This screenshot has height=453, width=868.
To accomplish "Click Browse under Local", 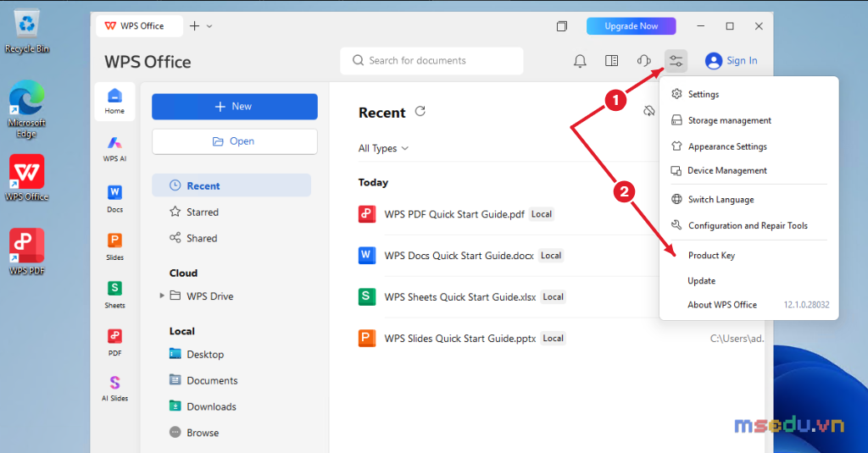I will click(194, 433).
